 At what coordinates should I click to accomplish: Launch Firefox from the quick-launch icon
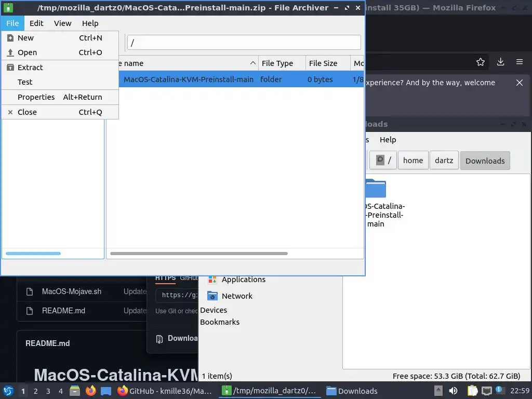coord(90,391)
